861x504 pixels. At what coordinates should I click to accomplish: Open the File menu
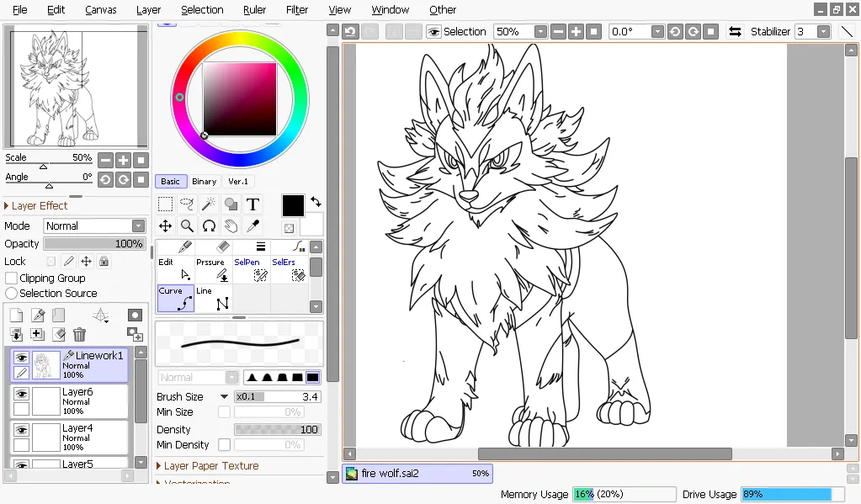pyautogui.click(x=19, y=9)
